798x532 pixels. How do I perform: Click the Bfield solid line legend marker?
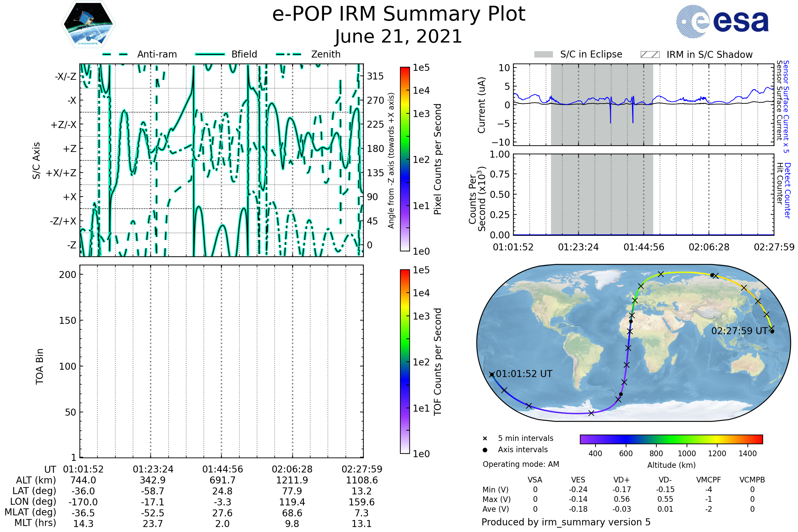coord(210,54)
